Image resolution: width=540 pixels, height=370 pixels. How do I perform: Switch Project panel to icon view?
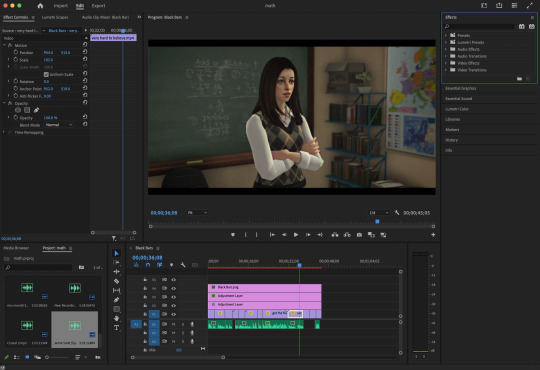(x=27, y=357)
